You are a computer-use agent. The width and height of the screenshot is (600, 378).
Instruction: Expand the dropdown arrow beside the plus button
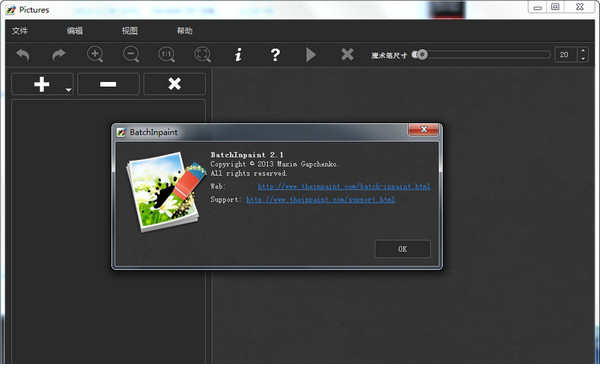click(x=68, y=90)
